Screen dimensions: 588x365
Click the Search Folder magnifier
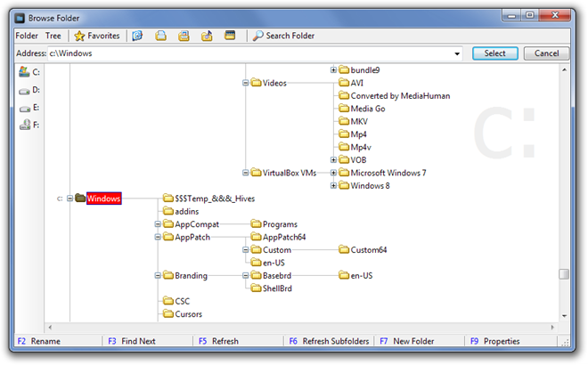[x=257, y=36]
